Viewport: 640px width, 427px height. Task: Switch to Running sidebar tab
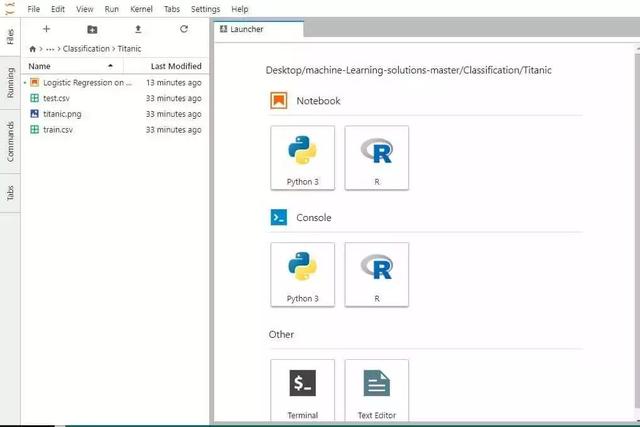point(10,82)
